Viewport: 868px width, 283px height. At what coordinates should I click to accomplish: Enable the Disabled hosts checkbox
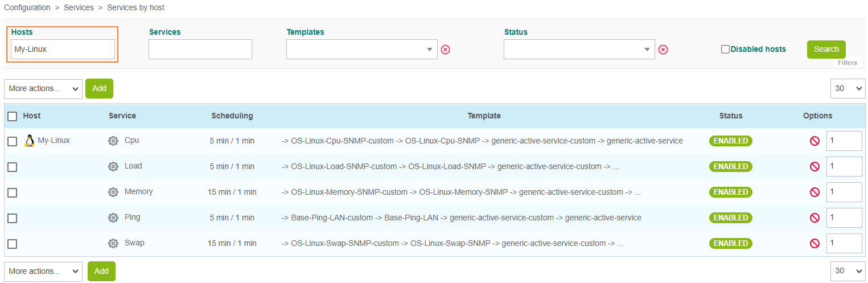pos(725,50)
